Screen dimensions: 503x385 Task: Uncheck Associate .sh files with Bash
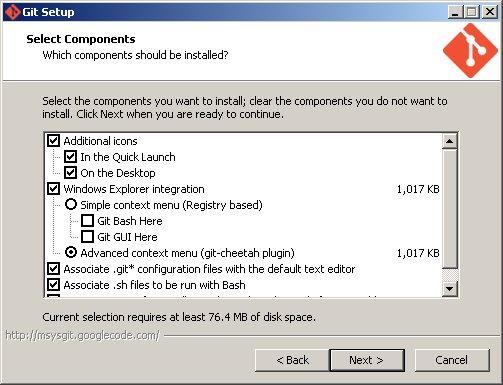53,285
